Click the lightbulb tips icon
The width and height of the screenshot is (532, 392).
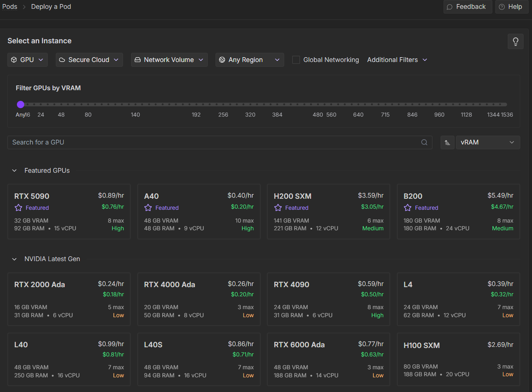(x=515, y=41)
